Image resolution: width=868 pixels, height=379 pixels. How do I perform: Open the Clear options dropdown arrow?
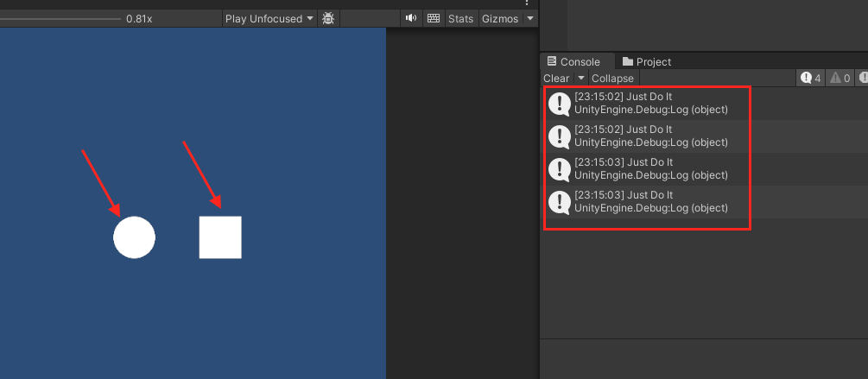point(580,78)
